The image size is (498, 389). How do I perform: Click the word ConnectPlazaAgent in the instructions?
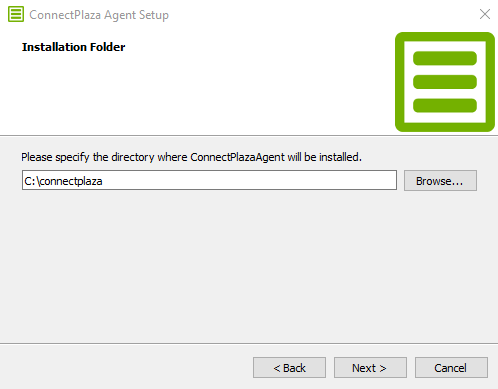coord(237,157)
